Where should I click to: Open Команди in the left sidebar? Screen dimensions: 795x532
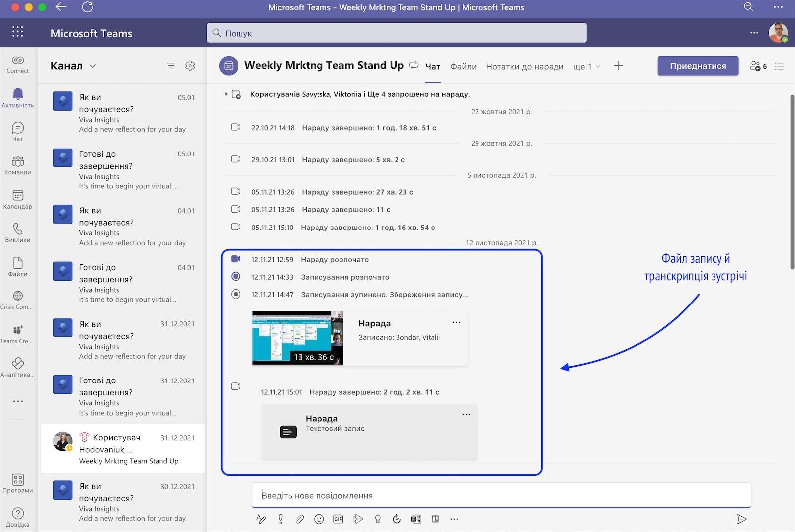(x=18, y=165)
